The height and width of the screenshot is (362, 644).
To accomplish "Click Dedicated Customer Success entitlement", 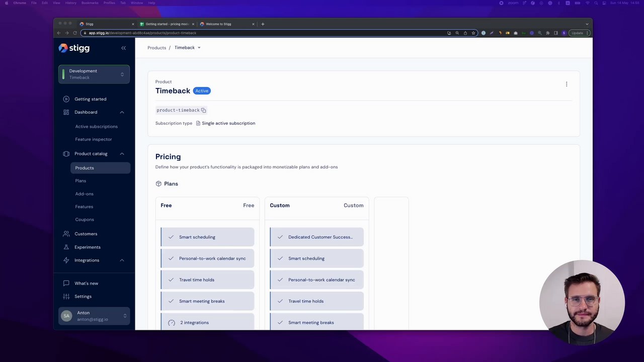I will [x=316, y=237].
